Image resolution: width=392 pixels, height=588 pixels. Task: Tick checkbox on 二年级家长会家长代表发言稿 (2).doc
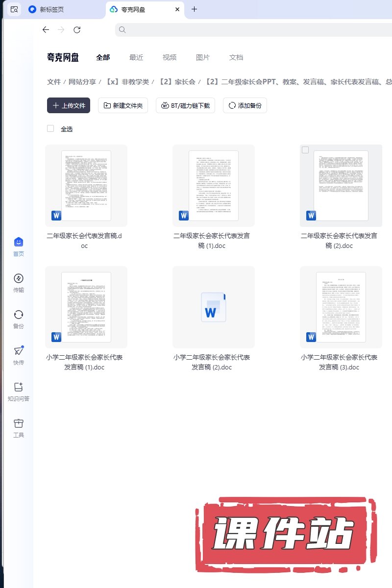pyautogui.click(x=305, y=150)
